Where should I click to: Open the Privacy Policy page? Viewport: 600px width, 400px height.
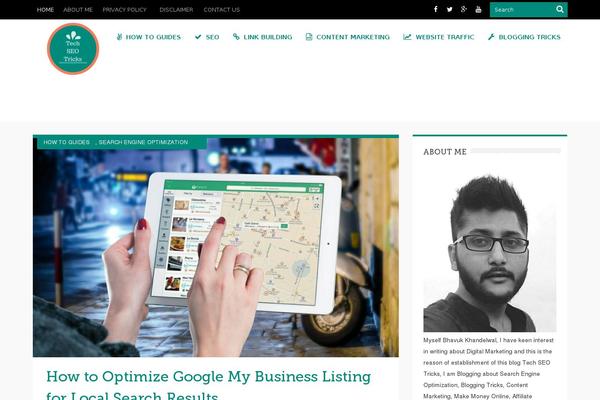point(124,10)
